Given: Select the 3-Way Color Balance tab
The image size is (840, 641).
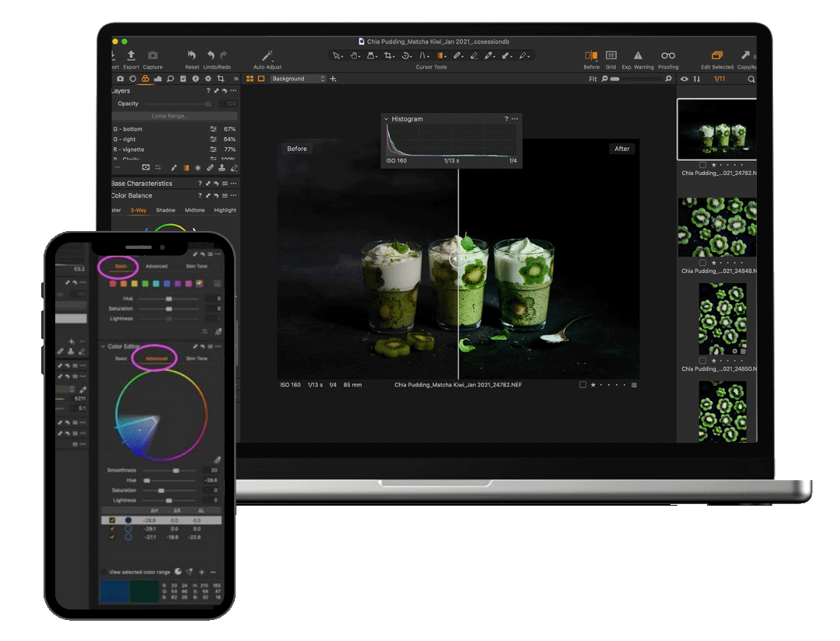Looking at the screenshot, I should pos(138,210).
